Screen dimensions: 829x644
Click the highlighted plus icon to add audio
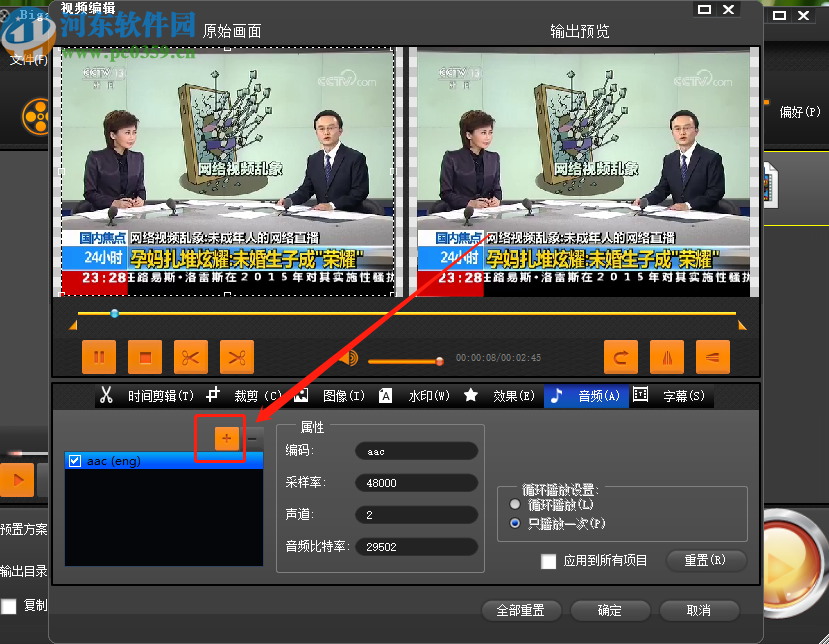pyautogui.click(x=225, y=438)
